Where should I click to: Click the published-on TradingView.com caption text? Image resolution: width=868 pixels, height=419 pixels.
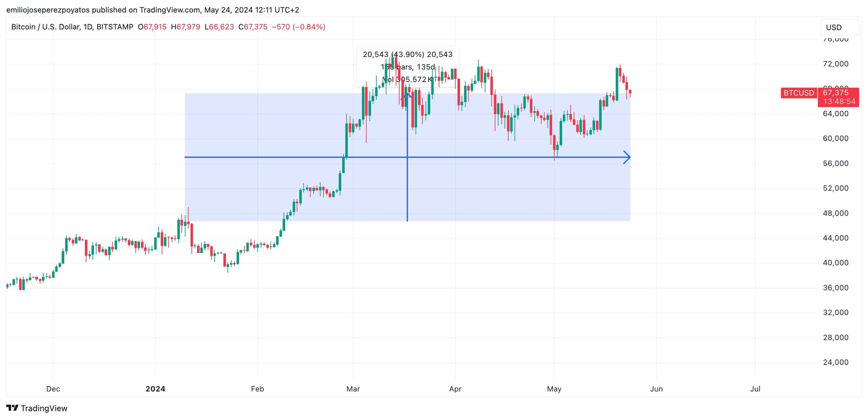(153, 10)
